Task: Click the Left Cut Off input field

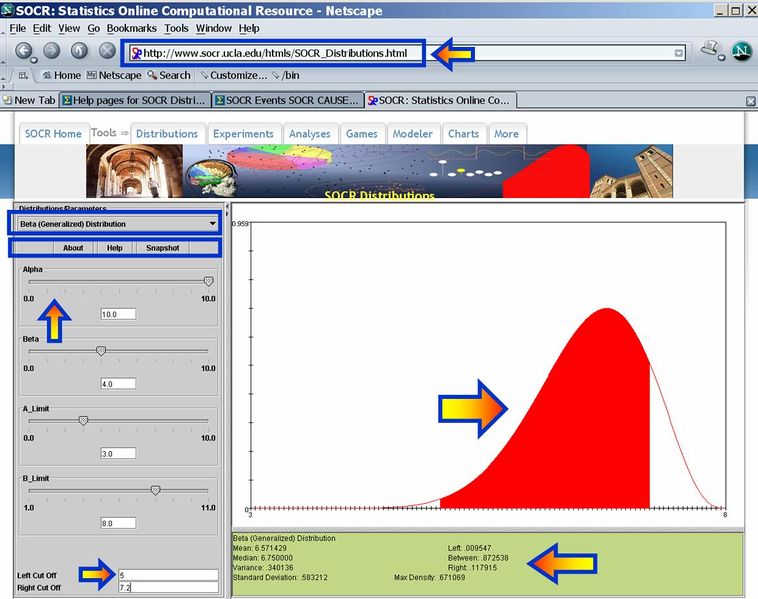Action: pyautogui.click(x=168, y=575)
